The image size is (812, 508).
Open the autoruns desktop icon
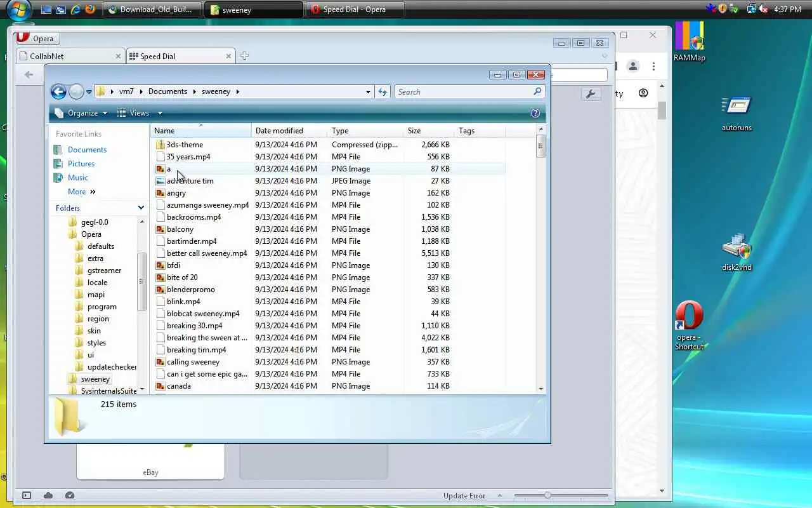[737, 114]
